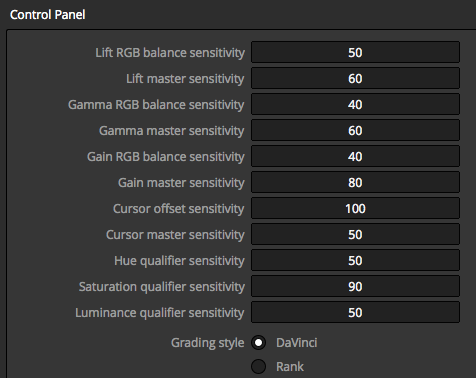
Task: Click the Saturation qualifier sensitivity field
Action: [x=355, y=286]
